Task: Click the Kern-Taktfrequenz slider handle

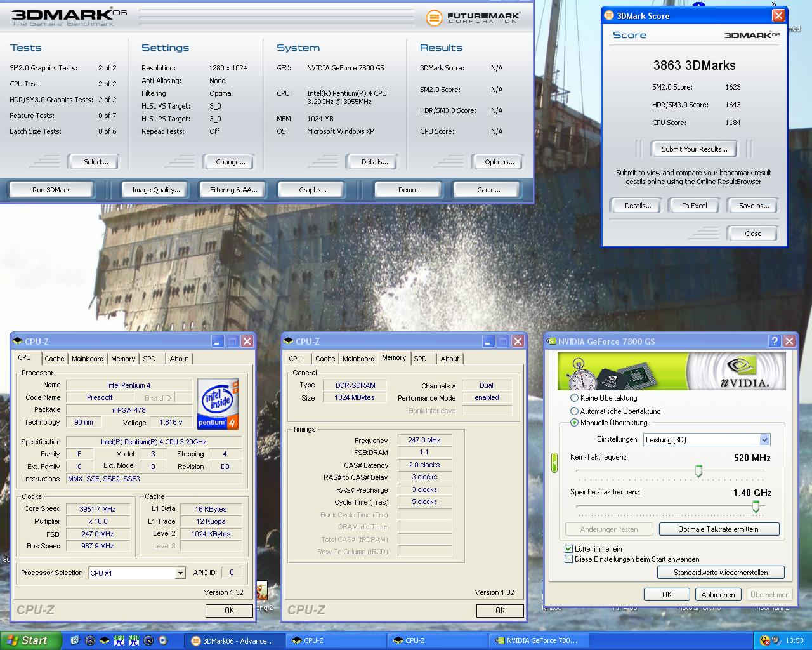Action: (698, 470)
